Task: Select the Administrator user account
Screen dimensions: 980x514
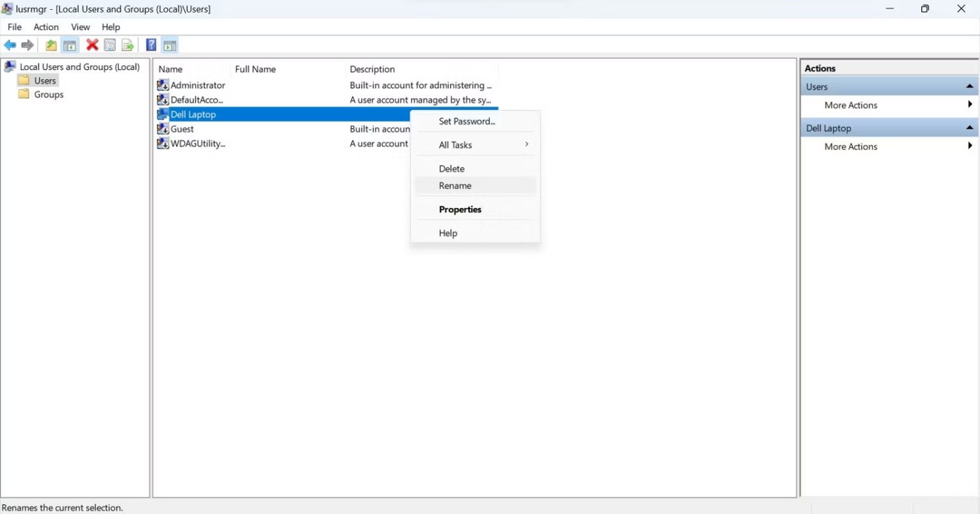Action: point(197,85)
